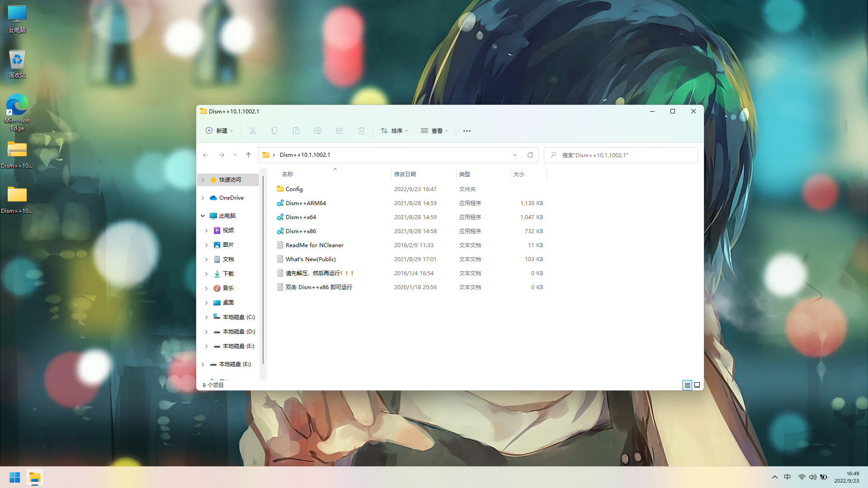Click the Copy icon in toolbar

[274, 131]
